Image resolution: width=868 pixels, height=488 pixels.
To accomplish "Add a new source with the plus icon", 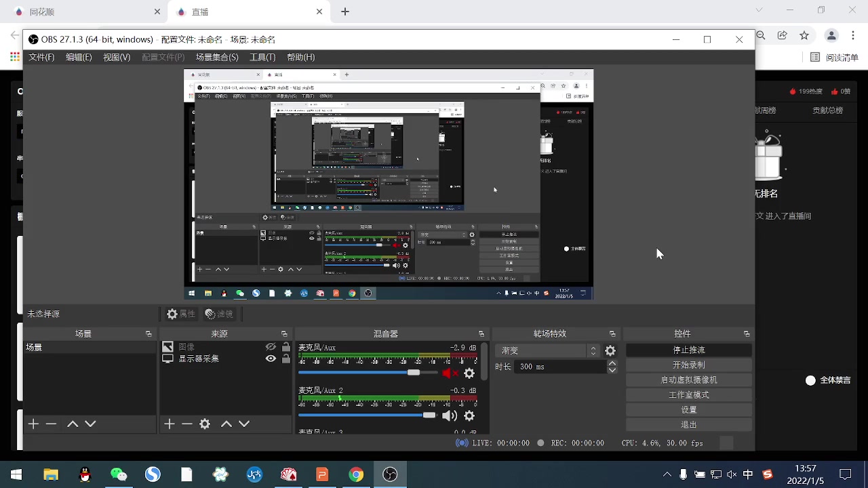I will pos(170,424).
